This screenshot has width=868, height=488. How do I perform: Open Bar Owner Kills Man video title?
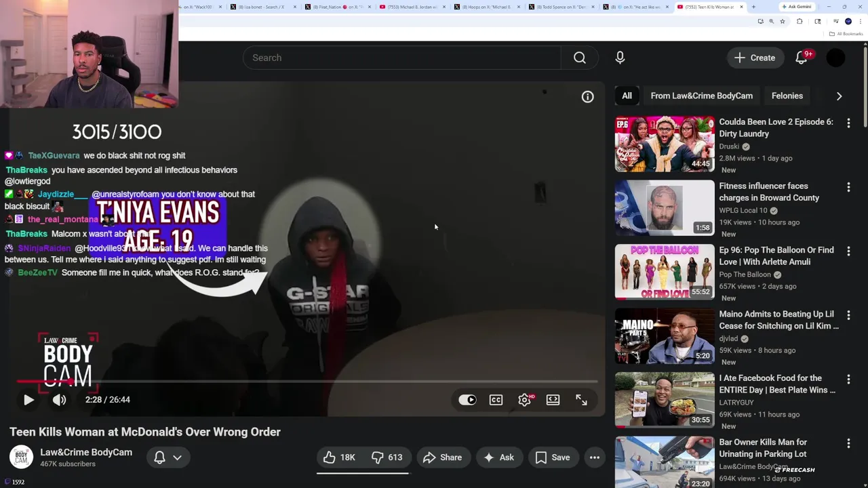tap(763, 448)
